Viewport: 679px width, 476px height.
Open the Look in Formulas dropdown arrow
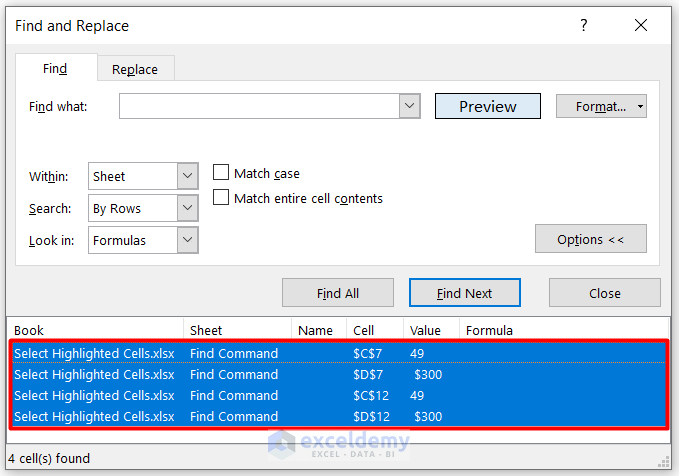[188, 240]
